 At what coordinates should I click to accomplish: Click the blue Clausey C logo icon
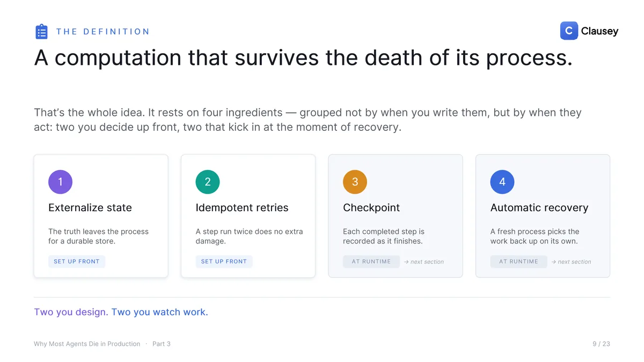point(569,31)
